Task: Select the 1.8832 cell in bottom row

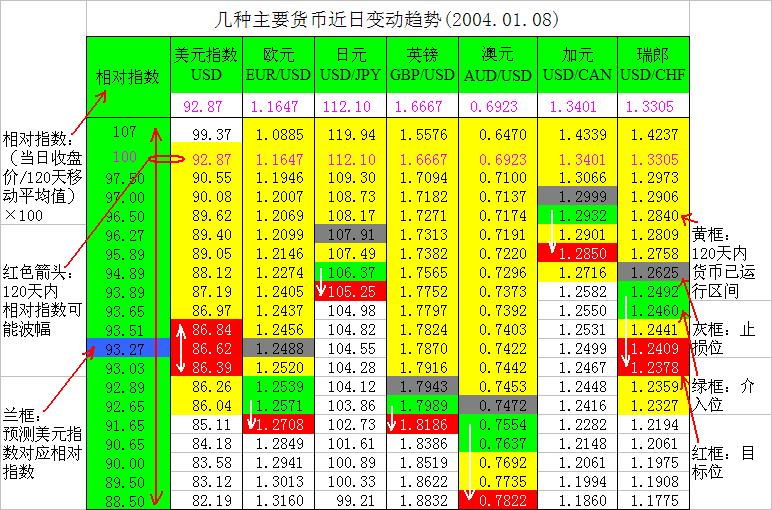Action: click(x=422, y=500)
